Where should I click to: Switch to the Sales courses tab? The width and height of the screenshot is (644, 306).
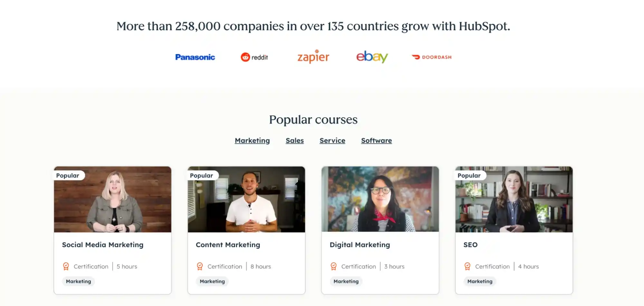click(x=294, y=140)
